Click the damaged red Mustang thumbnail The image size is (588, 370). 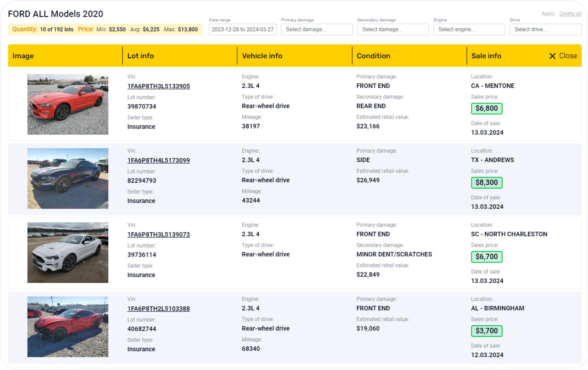(x=68, y=327)
